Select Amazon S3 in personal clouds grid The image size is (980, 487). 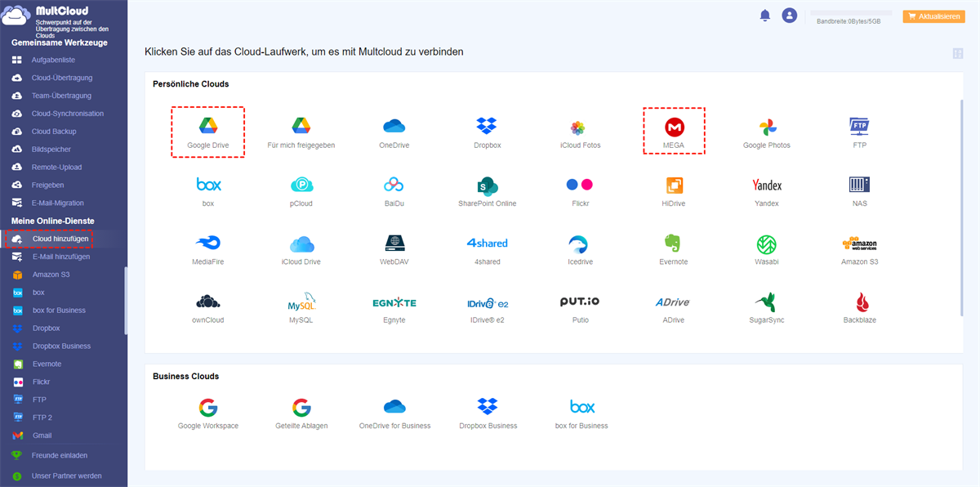[860, 243]
